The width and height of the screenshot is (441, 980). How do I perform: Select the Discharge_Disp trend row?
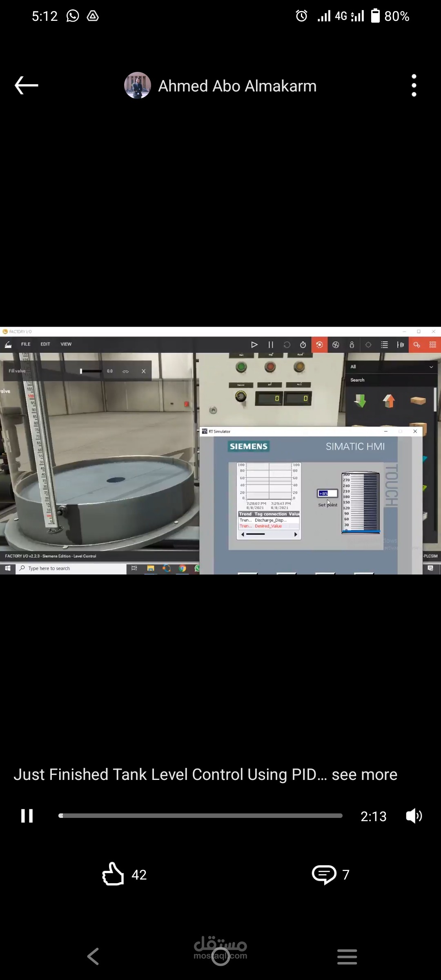(x=269, y=520)
